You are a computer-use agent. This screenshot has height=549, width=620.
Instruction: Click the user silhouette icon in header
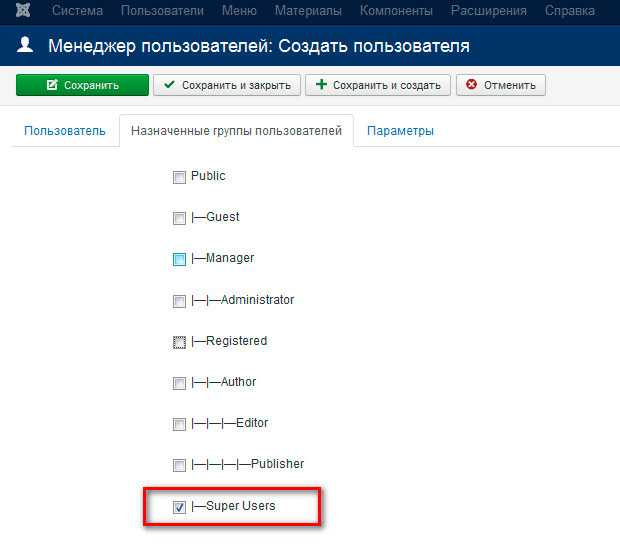click(x=25, y=44)
